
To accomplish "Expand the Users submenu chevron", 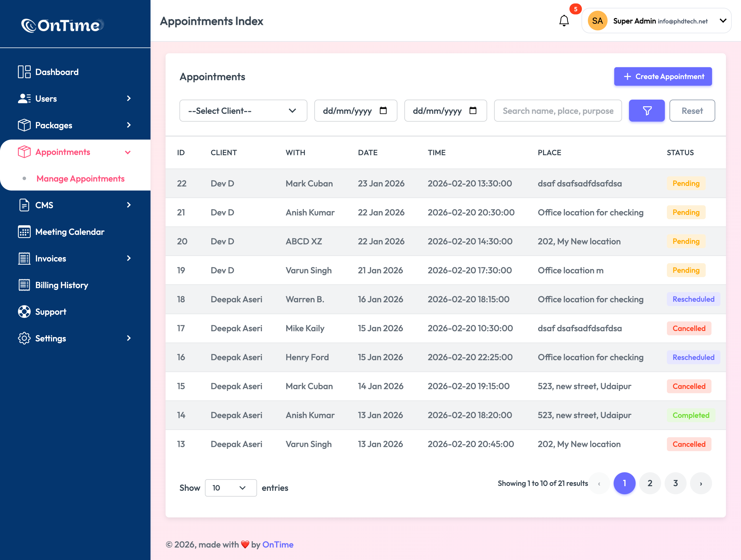I will [x=129, y=98].
